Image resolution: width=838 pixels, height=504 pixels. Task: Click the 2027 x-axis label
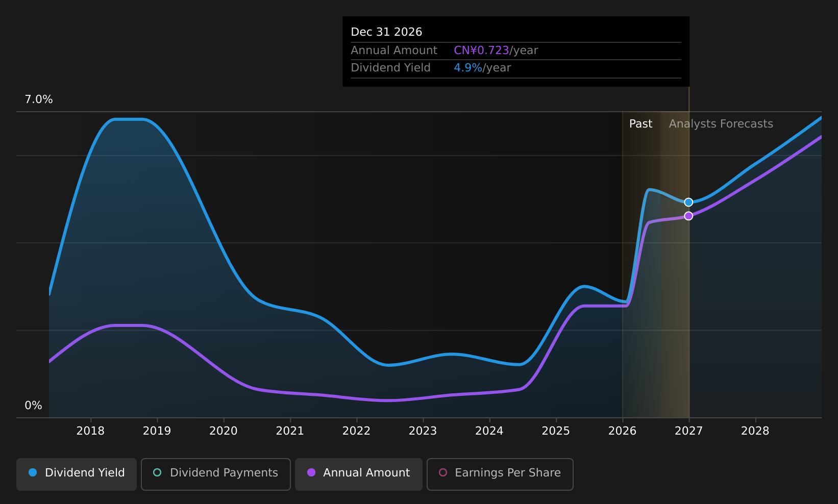[x=689, y=431]
